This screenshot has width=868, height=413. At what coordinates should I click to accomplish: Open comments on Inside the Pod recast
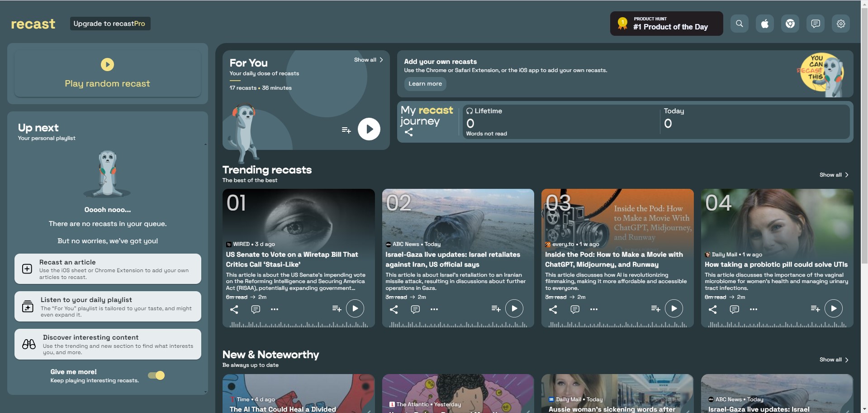[x=574, y=309]
